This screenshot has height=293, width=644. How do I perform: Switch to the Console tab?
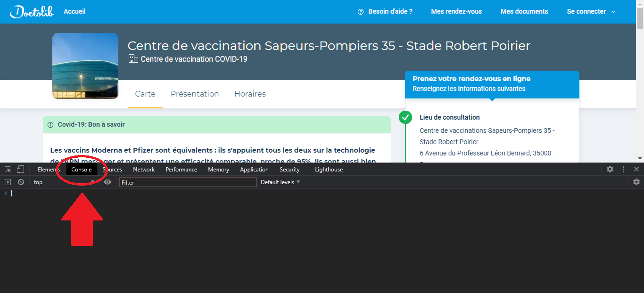tap(82, 170)
